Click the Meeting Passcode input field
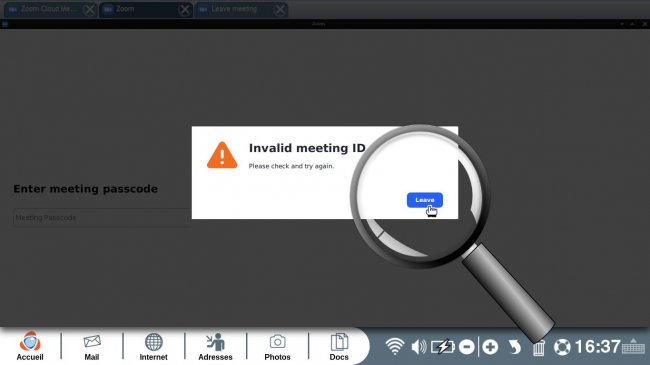 tap(102, 218)
